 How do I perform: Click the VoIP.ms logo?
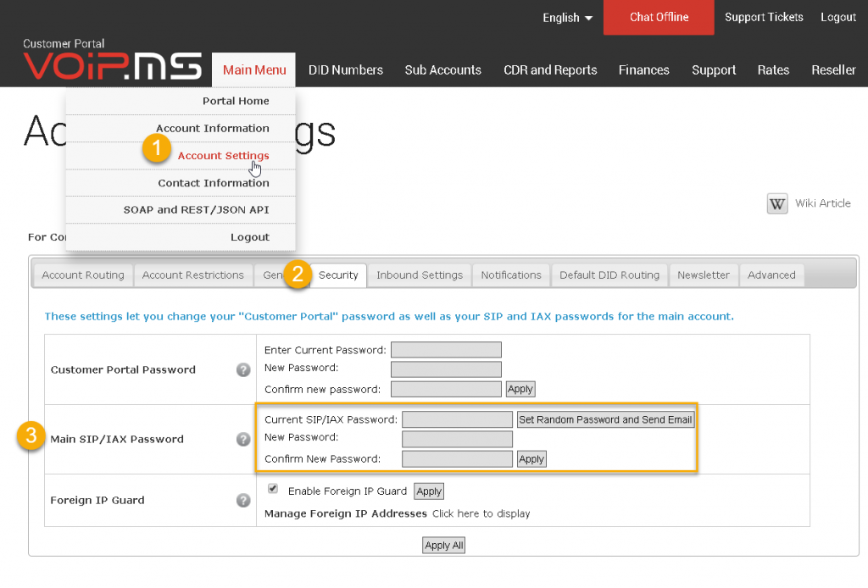pyautogui.click(x=113, y=66)
